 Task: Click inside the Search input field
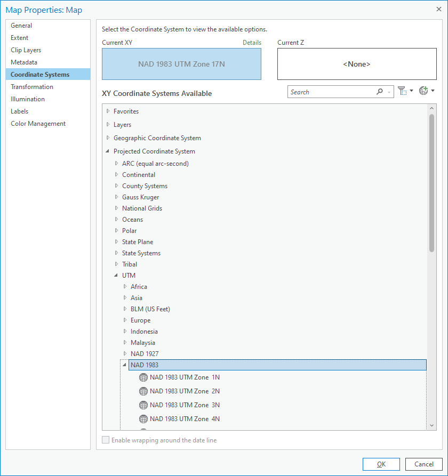(331, 91)
